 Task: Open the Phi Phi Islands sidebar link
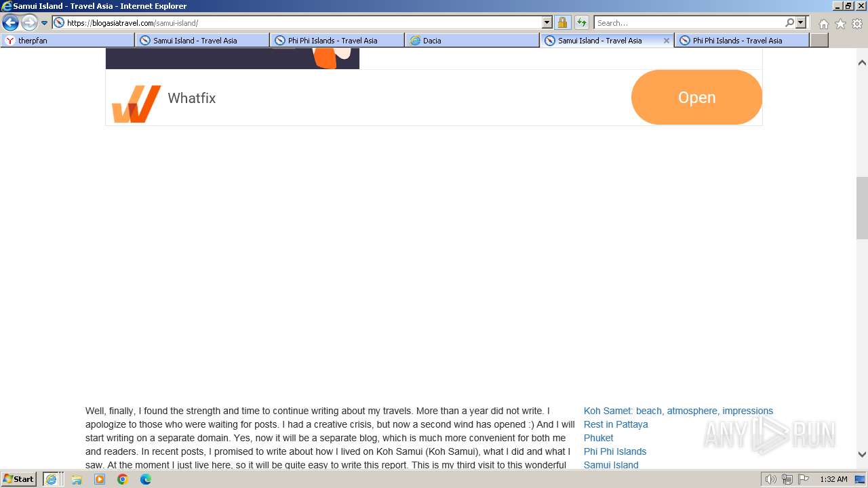pos(615,451)
